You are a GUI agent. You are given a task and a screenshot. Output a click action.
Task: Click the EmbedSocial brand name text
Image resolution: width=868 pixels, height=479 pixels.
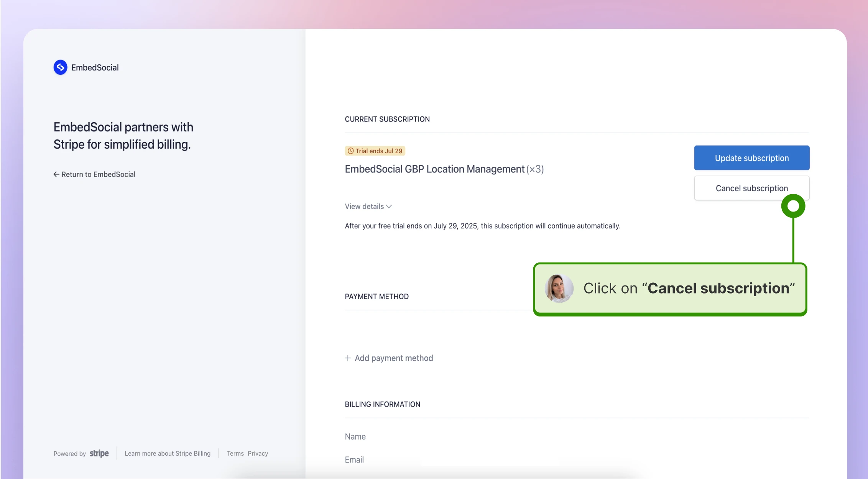(95, 67)
